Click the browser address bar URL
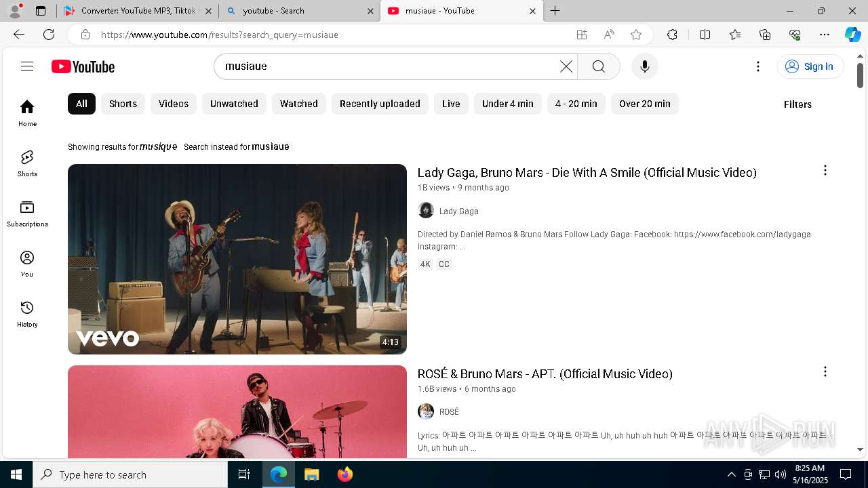 coord(220,35)
